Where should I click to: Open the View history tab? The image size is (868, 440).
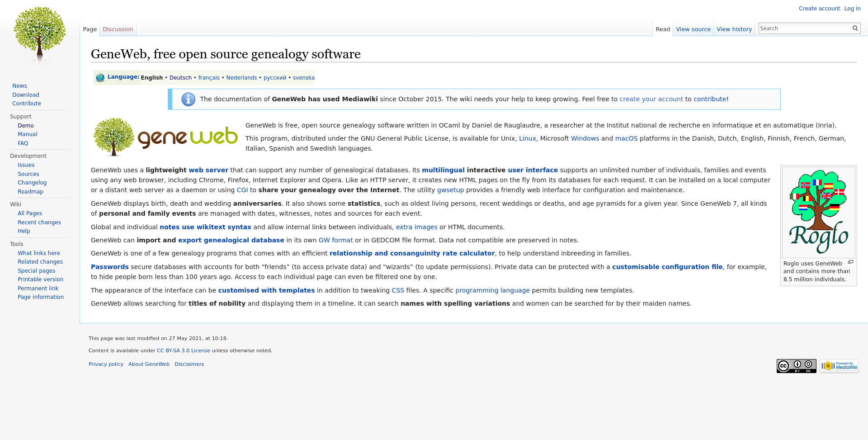pyautogui.click(x=734, y=29)
